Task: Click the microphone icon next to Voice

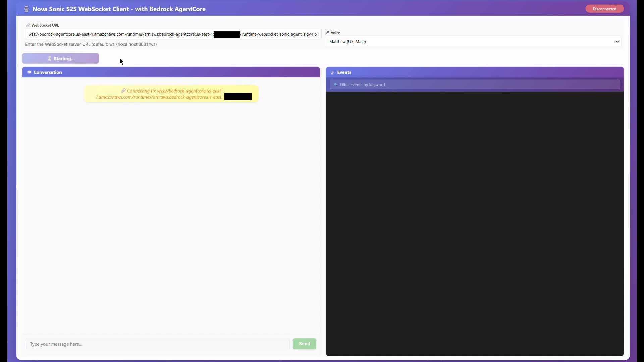Action: pyautogui.click(x=327, y=33)
